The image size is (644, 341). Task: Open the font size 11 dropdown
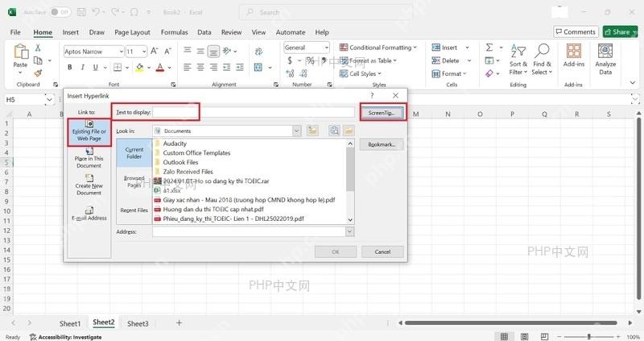tap(144, 52)
